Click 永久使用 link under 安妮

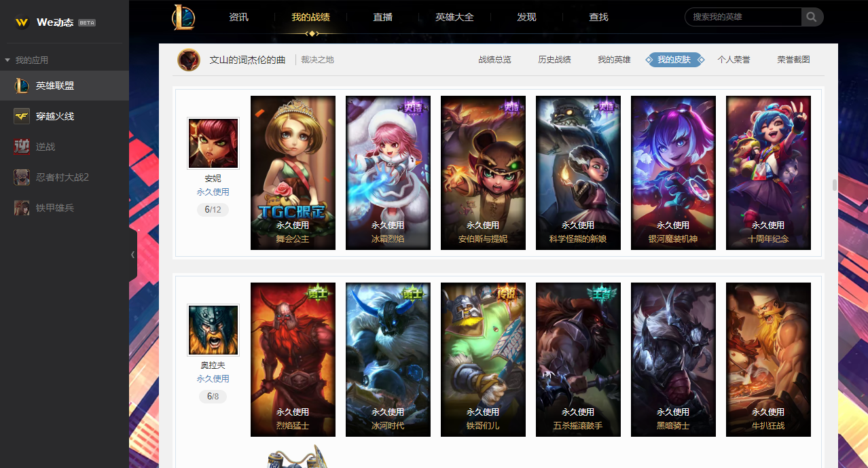213,192
